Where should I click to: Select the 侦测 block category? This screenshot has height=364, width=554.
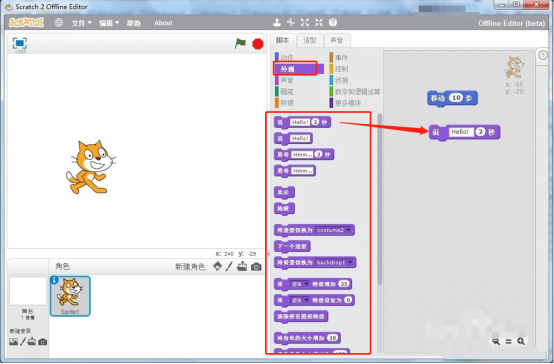(x=338, y=80)
